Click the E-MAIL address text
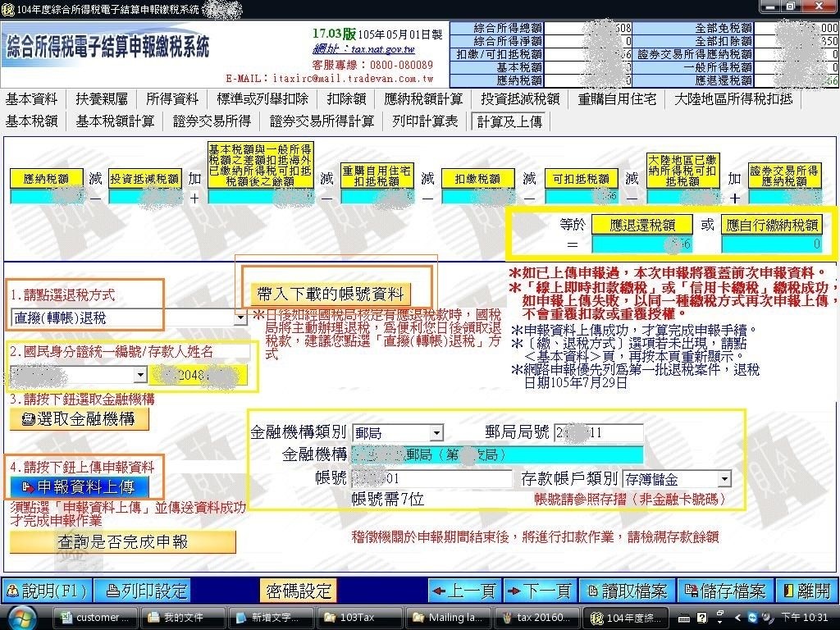Viewport: 840px width, 630px height. (x=330, y=79)
